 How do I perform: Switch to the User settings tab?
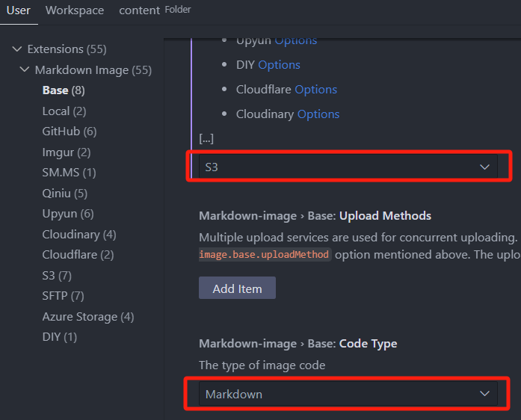click(18, 10)
